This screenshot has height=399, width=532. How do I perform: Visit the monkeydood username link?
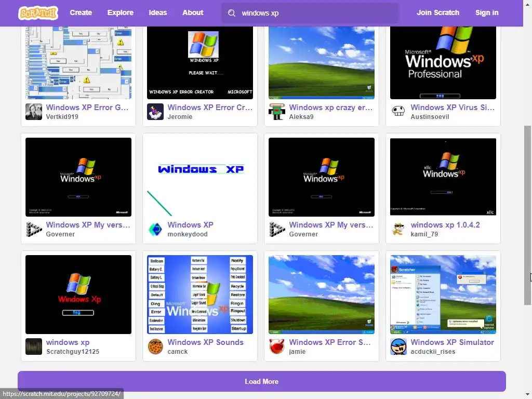tap(187, 234)
